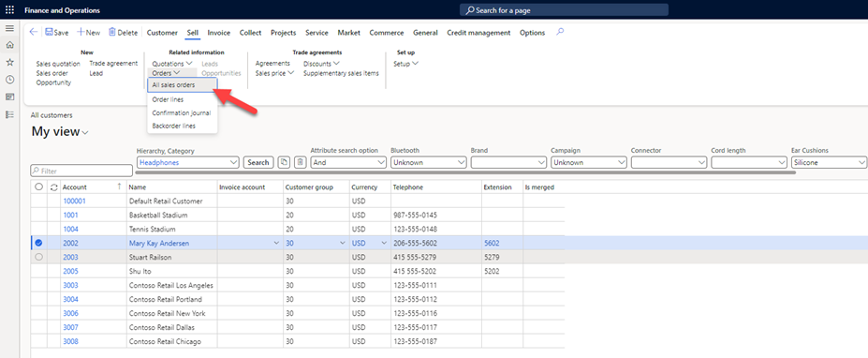The width and height of the screenshot is (868, 358).
Task: Create a new Sales quotation
Action: click(x=58, y=64)
